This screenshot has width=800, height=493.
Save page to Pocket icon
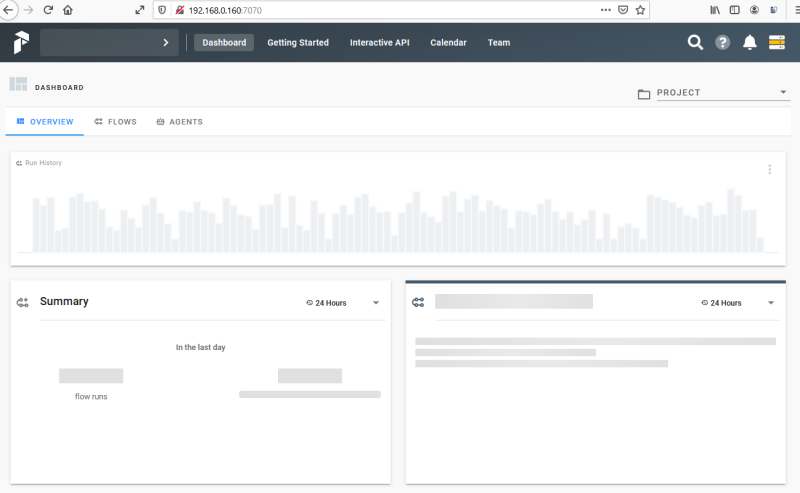pos(623,10)
